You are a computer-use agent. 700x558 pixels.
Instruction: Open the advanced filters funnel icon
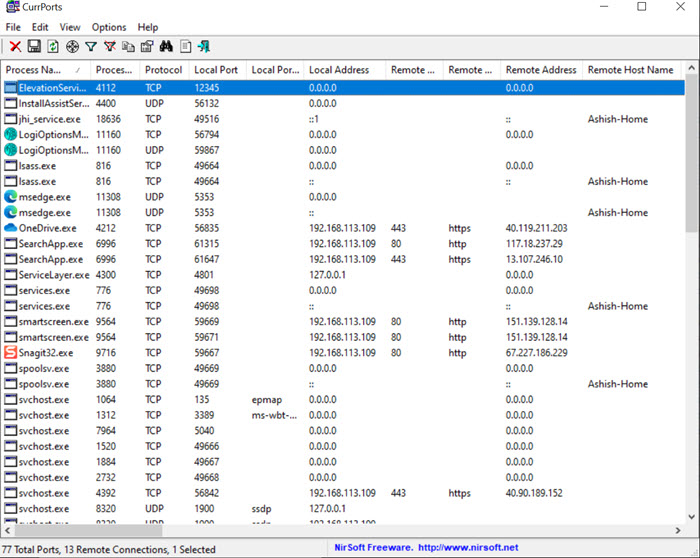coord(91,46)
